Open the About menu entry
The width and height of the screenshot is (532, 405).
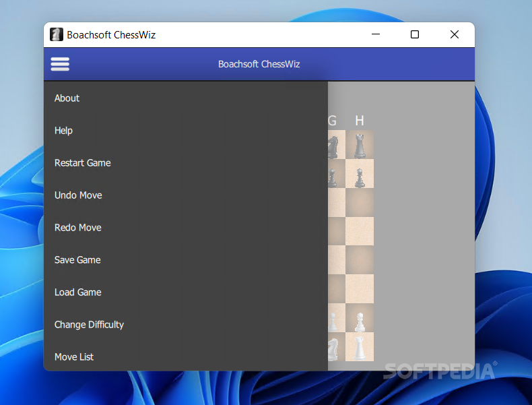[186, 98]
